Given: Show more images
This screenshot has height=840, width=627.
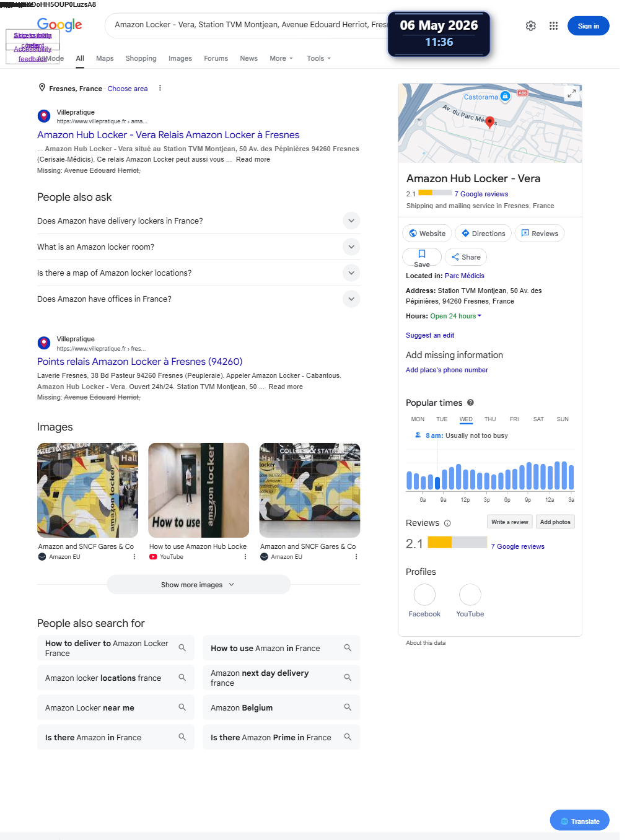Looking at the screenshot, I should (198, 585).
